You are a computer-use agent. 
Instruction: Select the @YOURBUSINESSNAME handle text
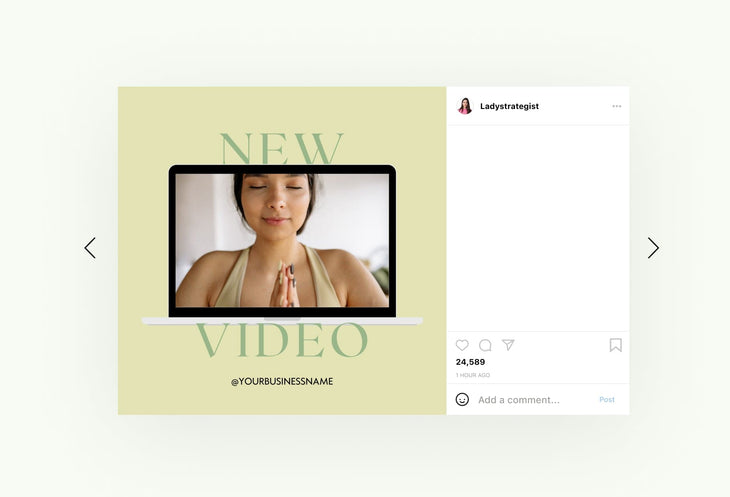click(x=282, y=381)
